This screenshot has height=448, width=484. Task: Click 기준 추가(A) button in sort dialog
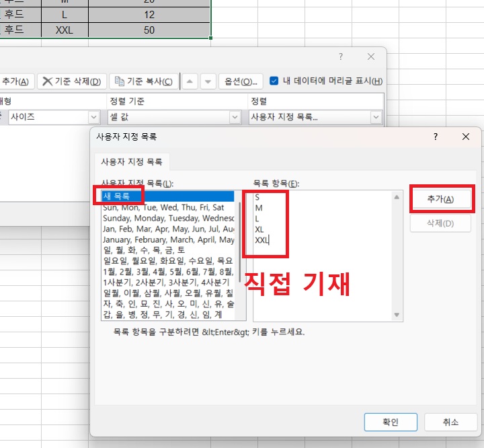click(15, 81)
